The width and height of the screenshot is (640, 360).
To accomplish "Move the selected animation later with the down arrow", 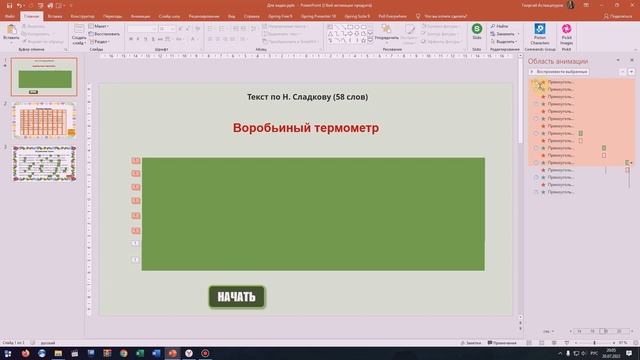I will (631, 72).
